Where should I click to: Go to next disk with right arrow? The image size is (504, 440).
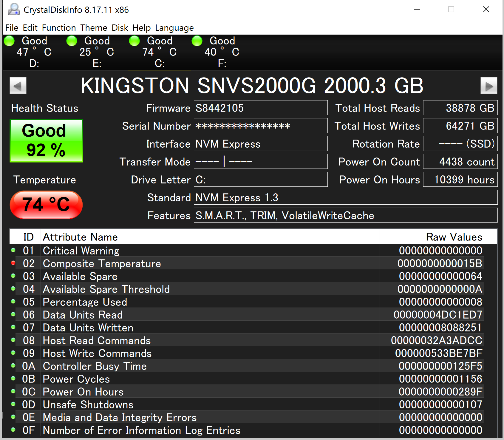[x=489, y=86]
